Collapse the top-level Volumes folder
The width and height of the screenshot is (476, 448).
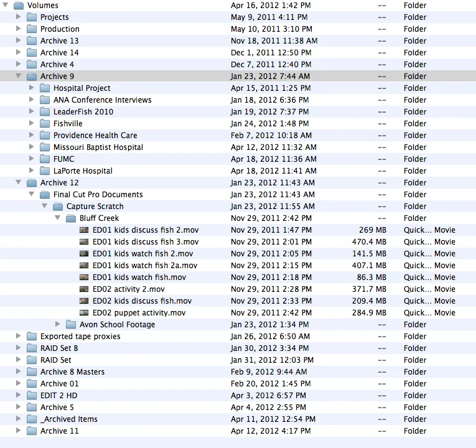tap(6, 6)
